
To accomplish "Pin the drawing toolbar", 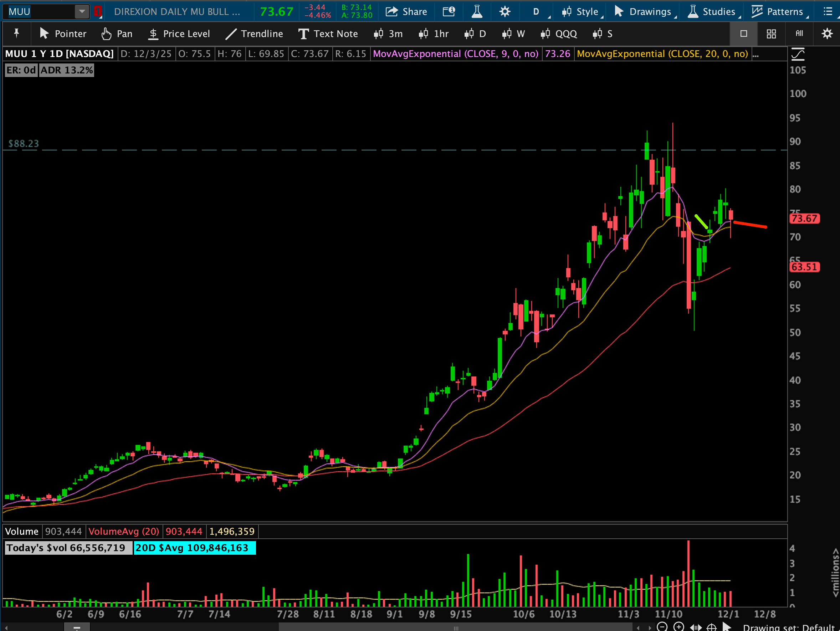I will [16, 34].
